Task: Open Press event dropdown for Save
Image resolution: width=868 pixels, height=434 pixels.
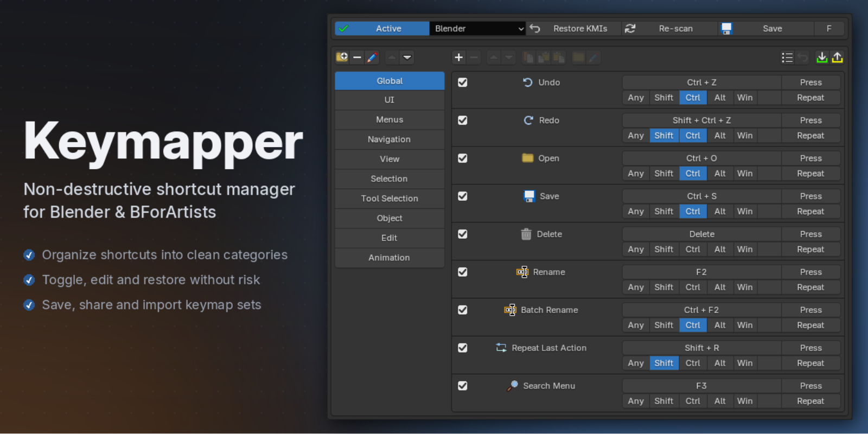Action: [811, 196]
